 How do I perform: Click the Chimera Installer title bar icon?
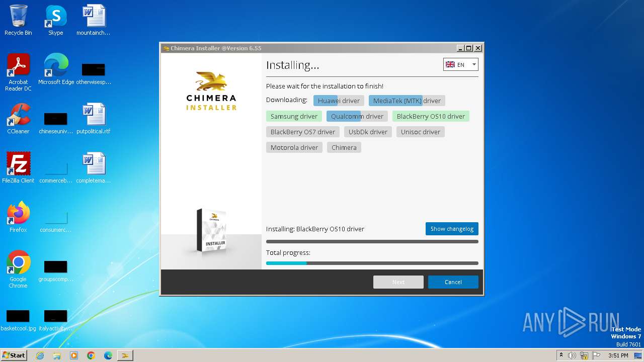point(166,48)
